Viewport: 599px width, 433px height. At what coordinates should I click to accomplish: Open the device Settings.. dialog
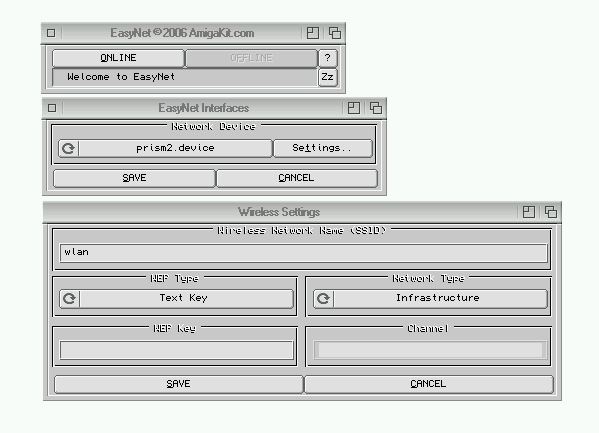[323, 148]
